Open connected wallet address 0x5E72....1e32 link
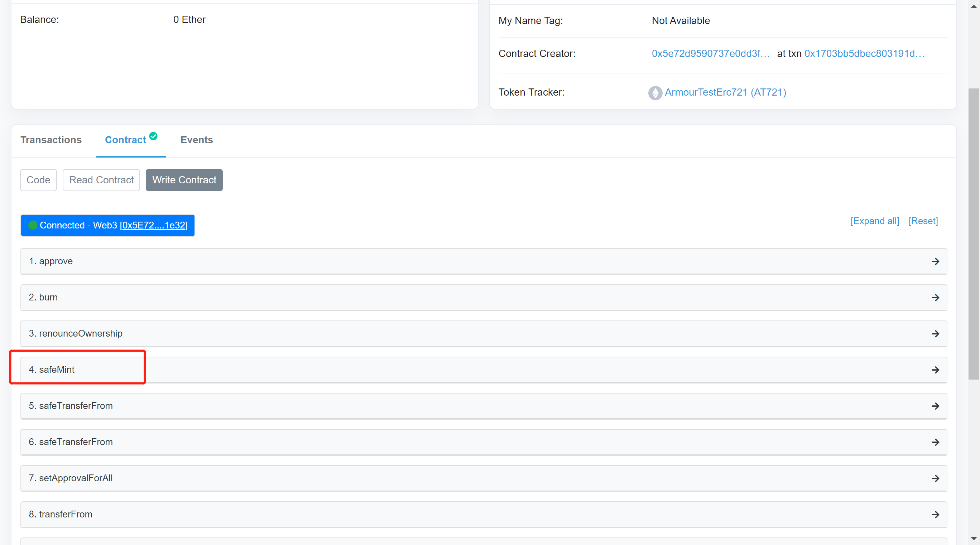The height and width of the screenshot is (545, 980). pos(154,225)
